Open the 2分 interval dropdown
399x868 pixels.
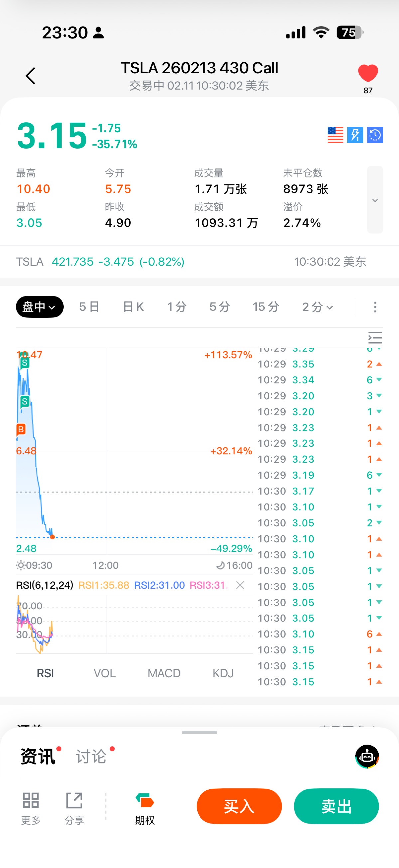[317, 307]
